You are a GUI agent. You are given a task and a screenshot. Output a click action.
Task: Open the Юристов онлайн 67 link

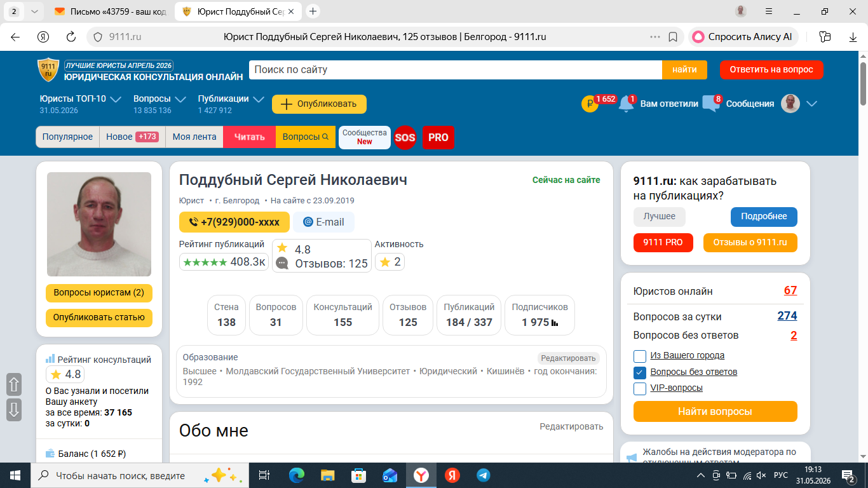pyautogui.click(x=790, y=291)
